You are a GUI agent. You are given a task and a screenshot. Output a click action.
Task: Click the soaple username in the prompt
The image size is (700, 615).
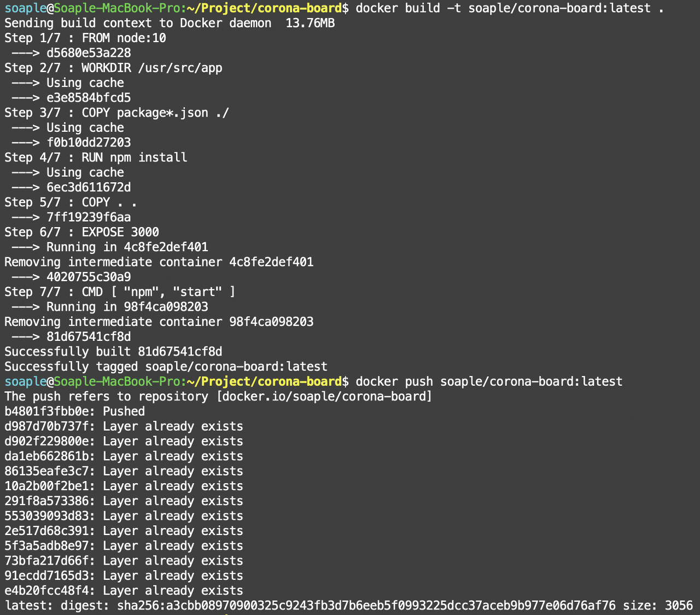25,8
